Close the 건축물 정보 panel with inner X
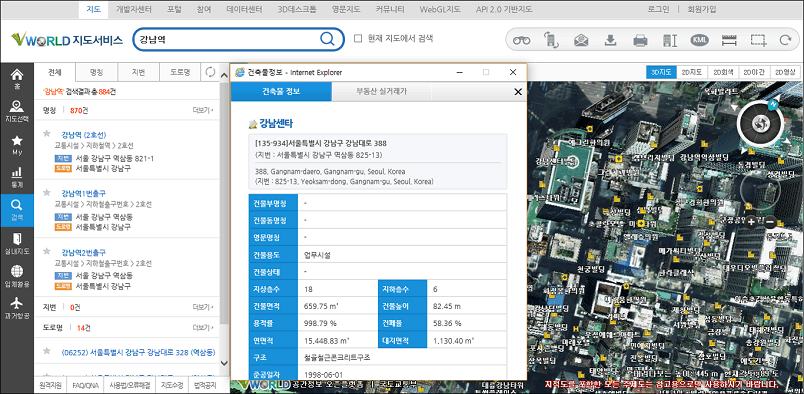 518,92
